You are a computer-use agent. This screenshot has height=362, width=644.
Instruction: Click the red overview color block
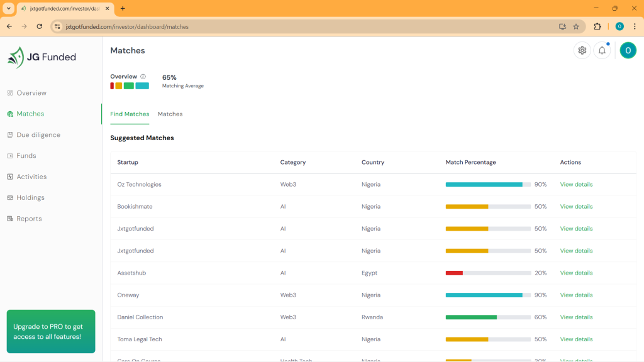click(x=112, y=86)
